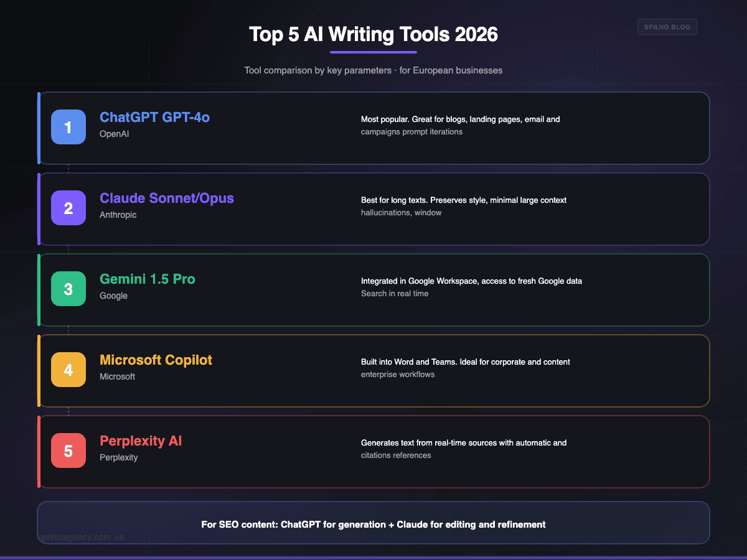Click the 'citations references' line
Image resolution: width=747 pixels, height=560 pixels.
tap(396, 455)
